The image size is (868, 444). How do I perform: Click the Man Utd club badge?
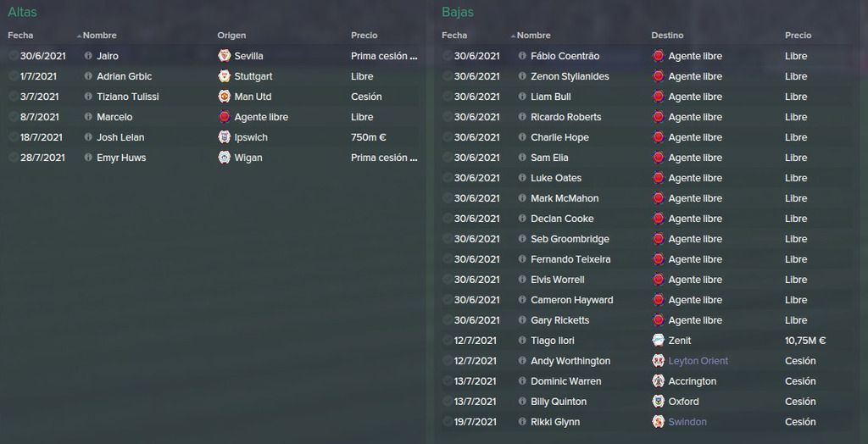point(224,97)
